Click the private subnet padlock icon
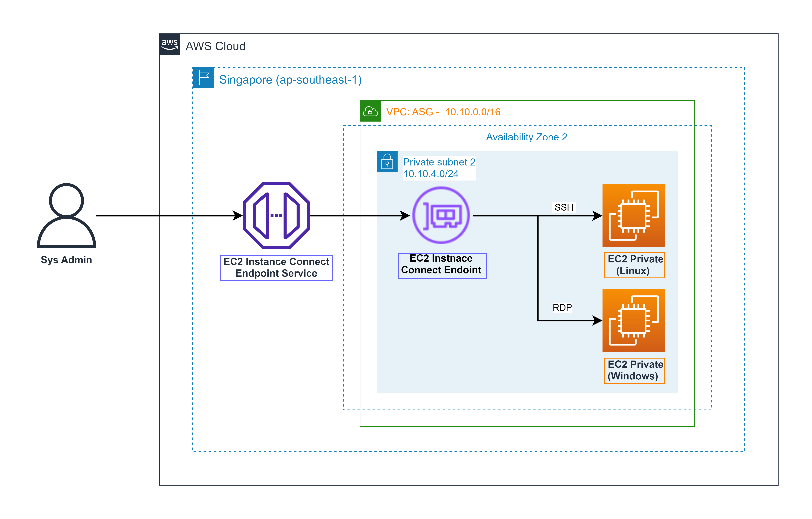 pyautogui.click(x=387, y=161)
